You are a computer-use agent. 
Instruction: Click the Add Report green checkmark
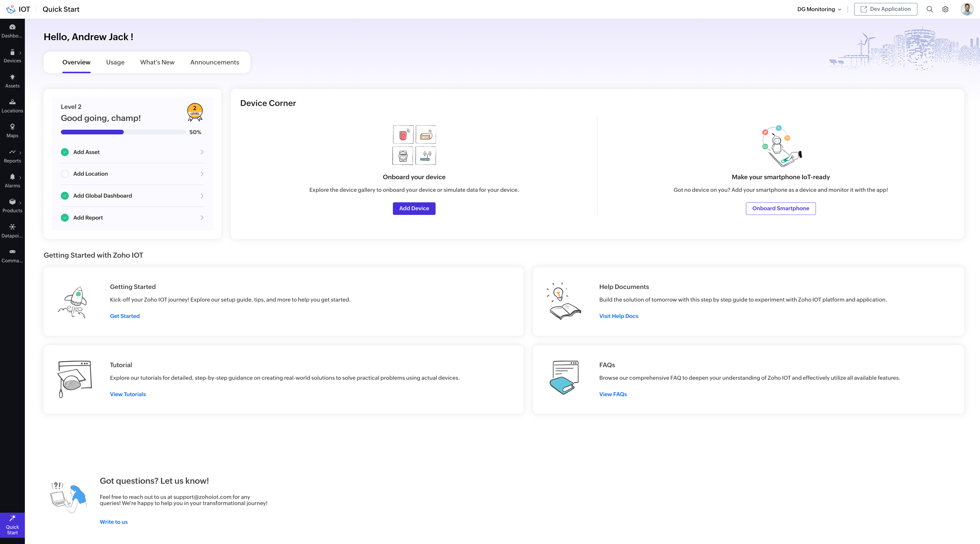65,218
